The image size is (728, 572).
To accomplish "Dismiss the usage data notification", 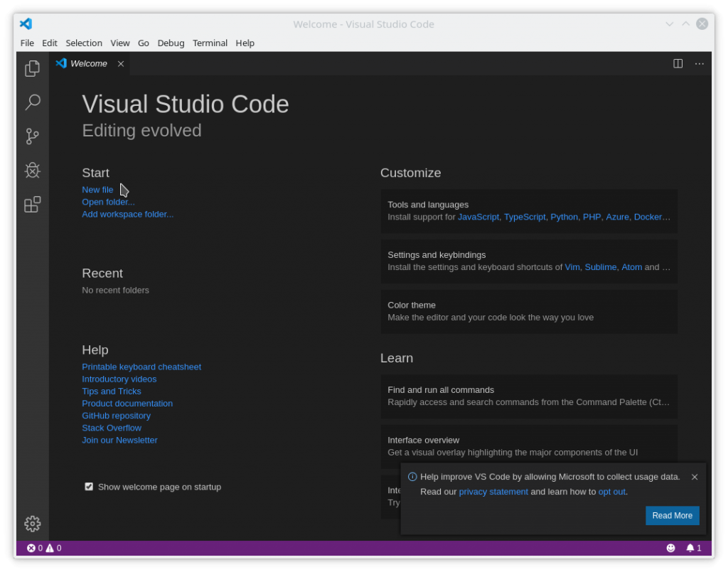I will click(x=695, y=477).
